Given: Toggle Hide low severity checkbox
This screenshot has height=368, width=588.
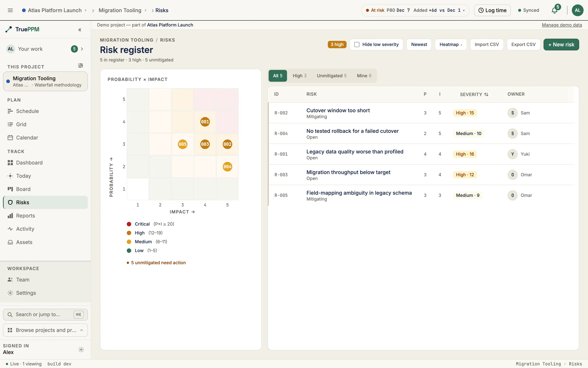Looking at the screenshot, I should (357, 45).
